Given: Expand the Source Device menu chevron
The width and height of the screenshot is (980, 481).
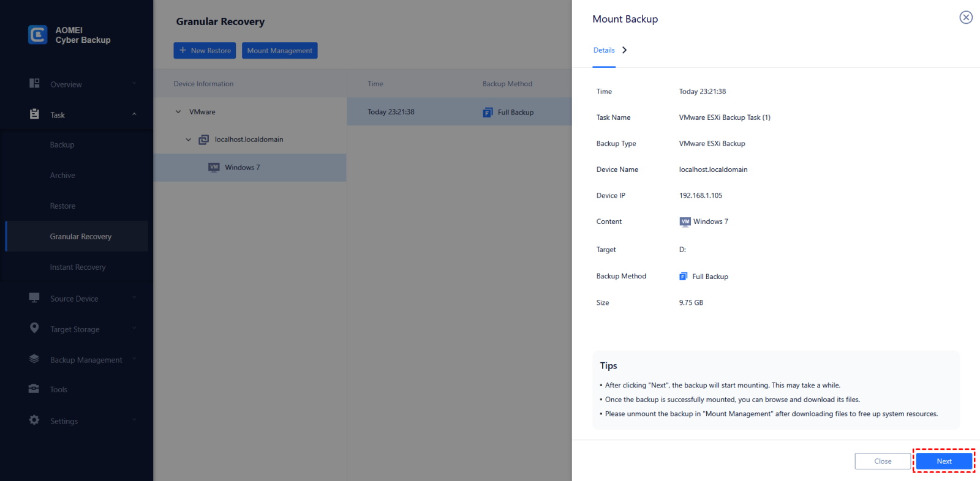Looking at the screenshot, I should click(134, 298).
